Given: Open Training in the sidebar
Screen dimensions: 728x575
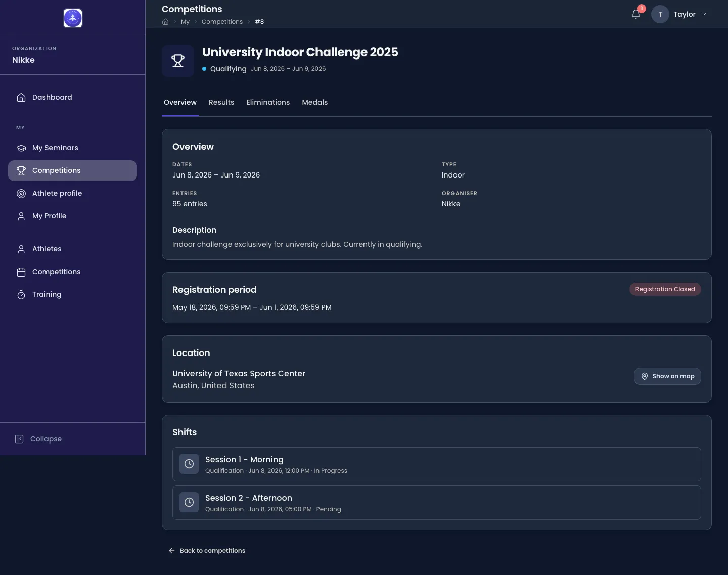Looking at the screenshot, I should click(x=72, y=294).
